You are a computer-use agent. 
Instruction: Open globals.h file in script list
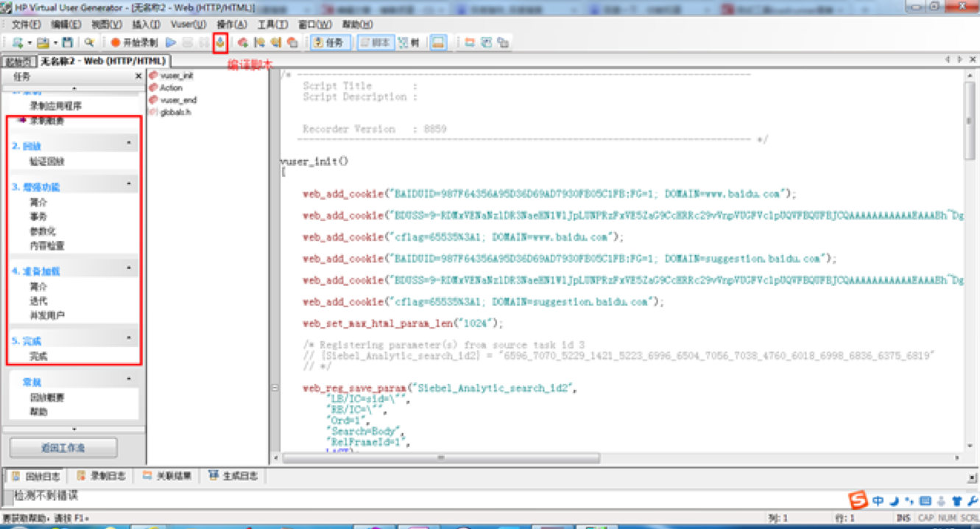pos(175,112)
